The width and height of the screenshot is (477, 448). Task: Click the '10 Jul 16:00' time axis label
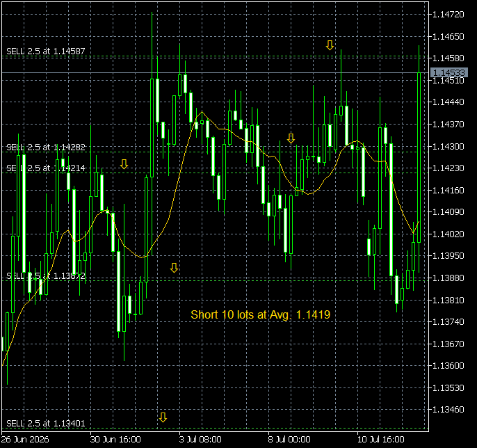click(x=380, y=440)
